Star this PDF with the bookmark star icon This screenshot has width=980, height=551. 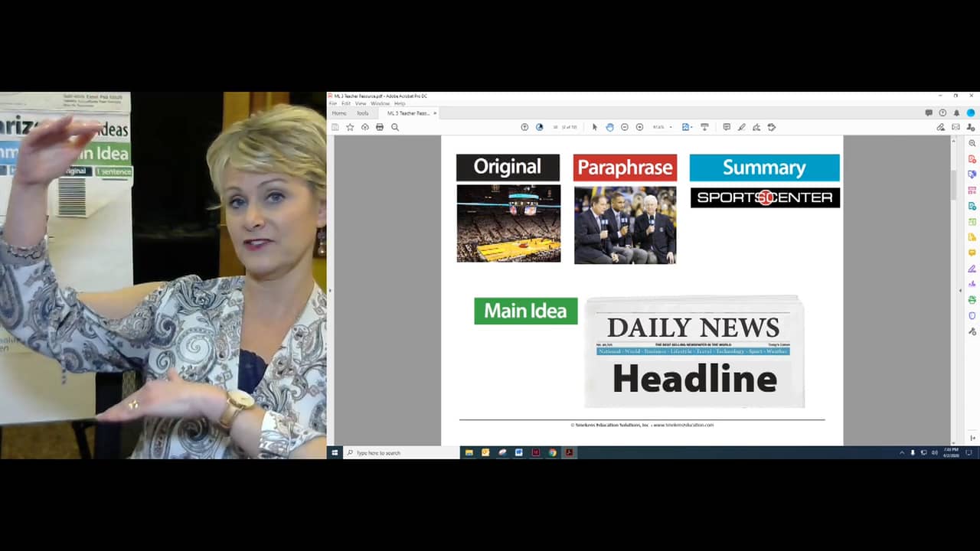coord(350,127)
